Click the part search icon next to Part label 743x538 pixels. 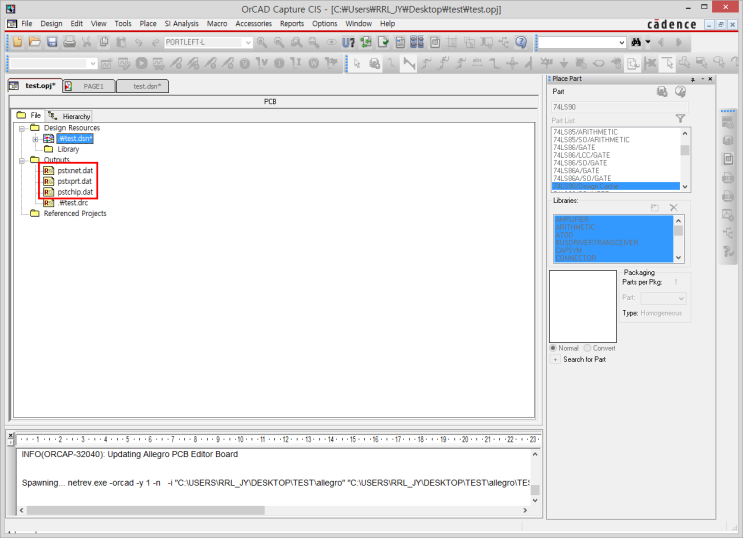click(x=680, y=91)
